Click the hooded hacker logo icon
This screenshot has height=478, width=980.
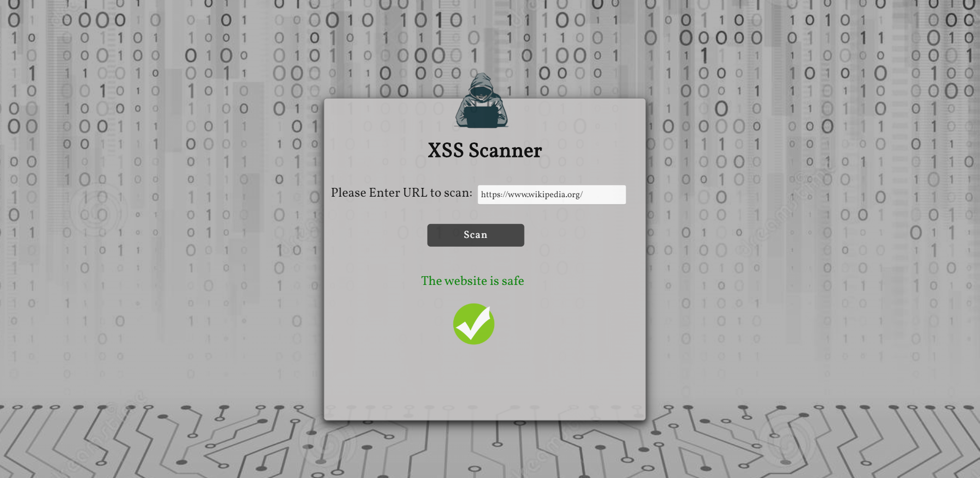coord(481,100)
